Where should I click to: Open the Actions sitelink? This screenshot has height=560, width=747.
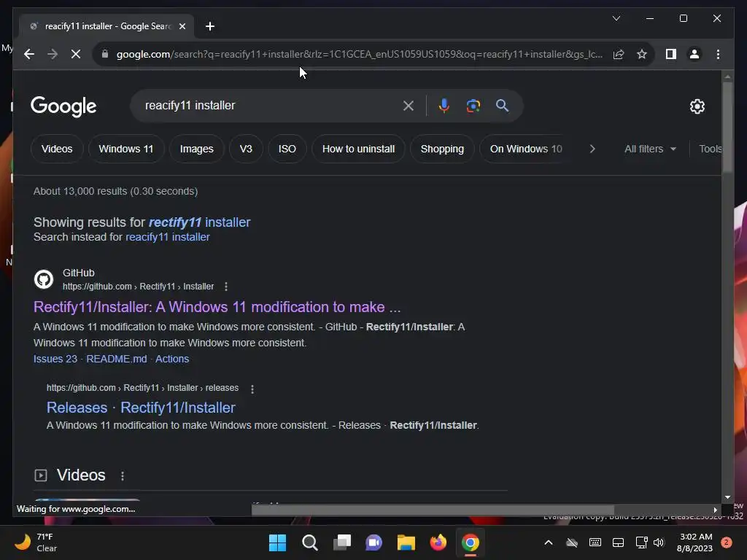tap(172, 359)
